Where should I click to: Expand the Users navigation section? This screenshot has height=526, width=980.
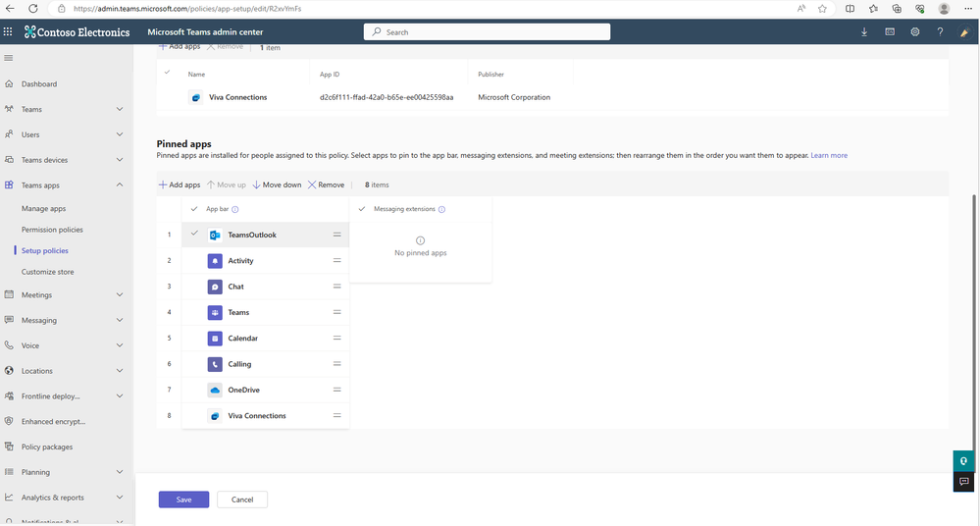coord(120,134)
